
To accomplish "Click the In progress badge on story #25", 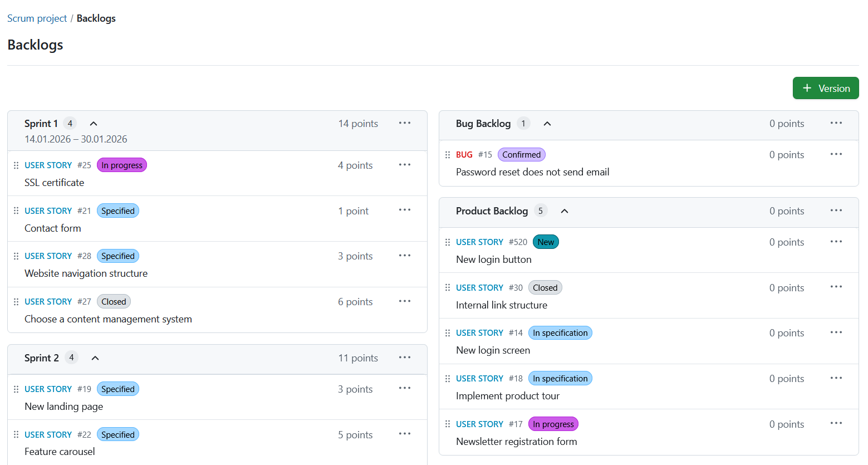I will click(x=121, y=165).
